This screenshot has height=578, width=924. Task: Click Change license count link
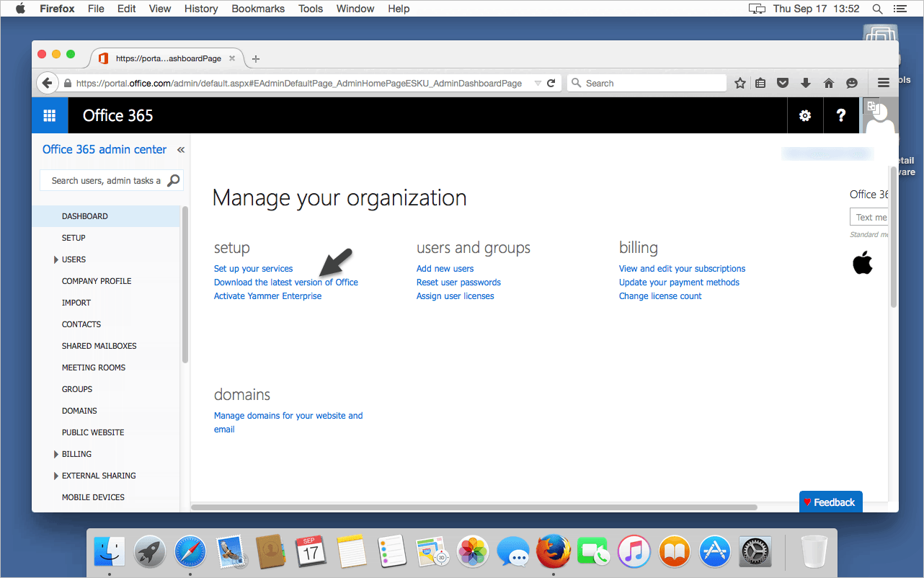(660, 296)
